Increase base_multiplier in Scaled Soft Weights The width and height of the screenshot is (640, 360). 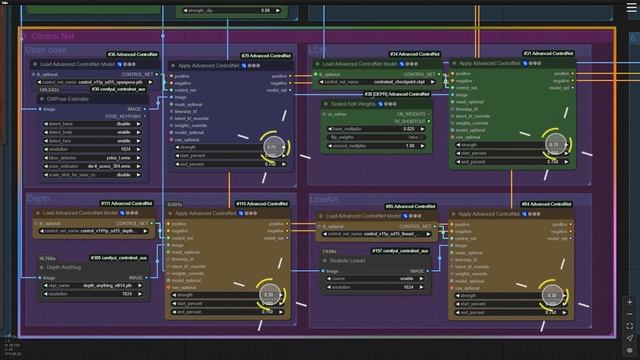pos(422,129)
